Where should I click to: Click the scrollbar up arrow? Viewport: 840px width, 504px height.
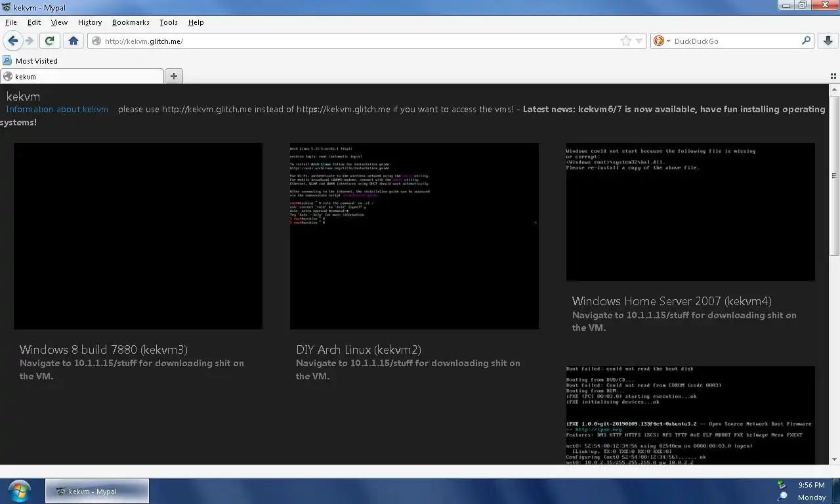point(834,89)
